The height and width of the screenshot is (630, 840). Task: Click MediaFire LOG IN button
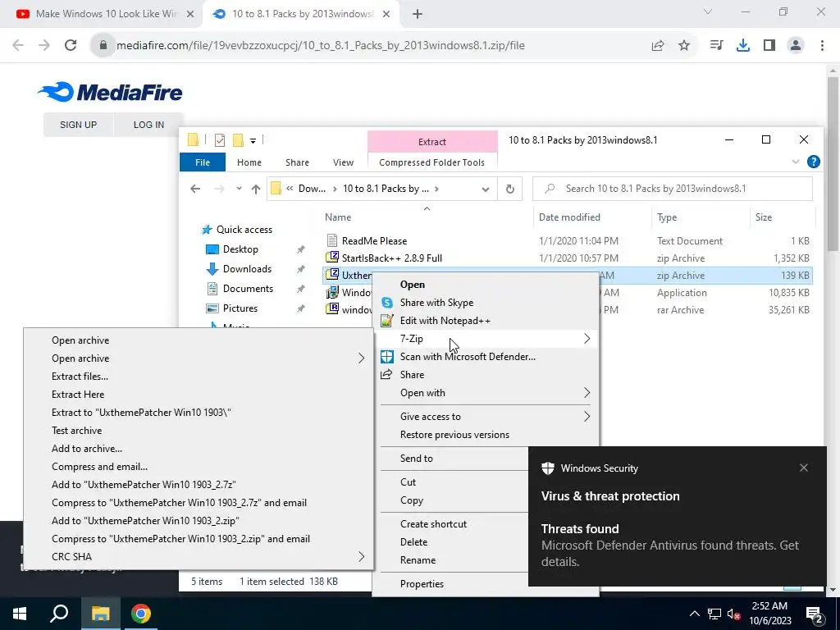tap(149, 125)
